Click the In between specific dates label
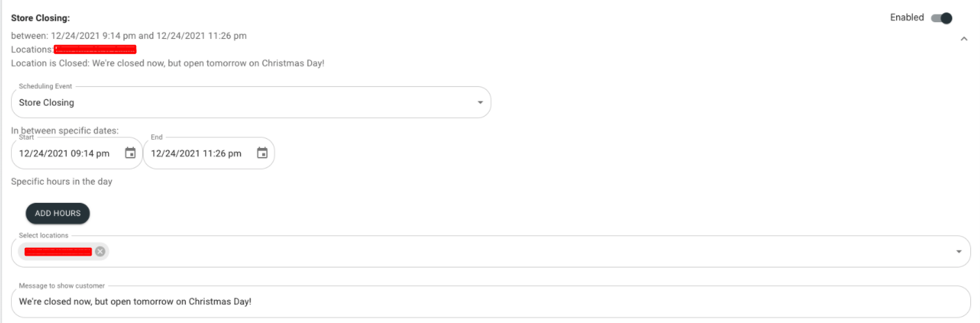This screenshot has width=980, height=323. coord(65,130)
